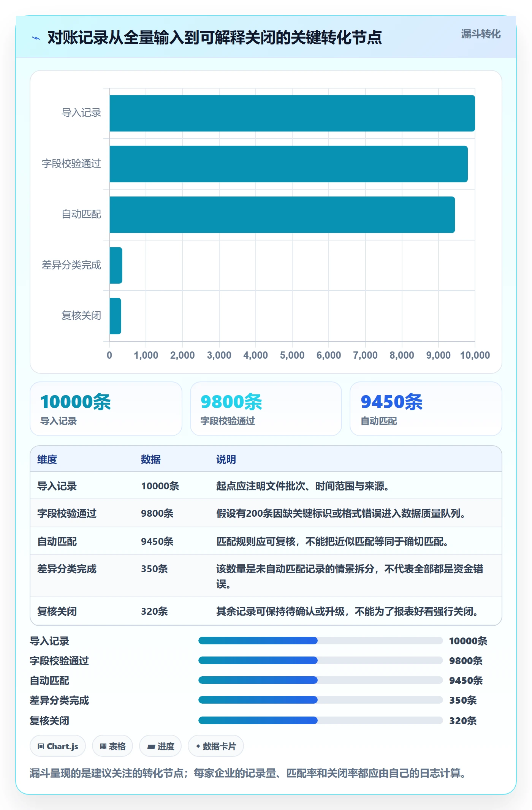
Task: Click the 9800条 value in the table
Action: [x=157, y=513]
